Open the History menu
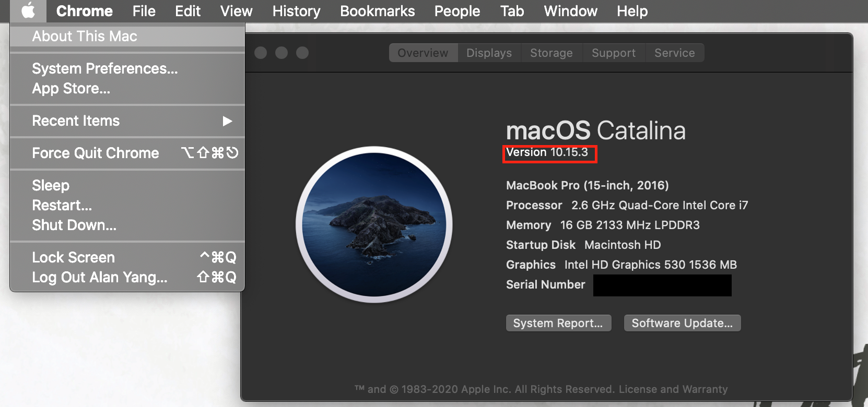This screenshot has width=868, height=407. (296, 11)
